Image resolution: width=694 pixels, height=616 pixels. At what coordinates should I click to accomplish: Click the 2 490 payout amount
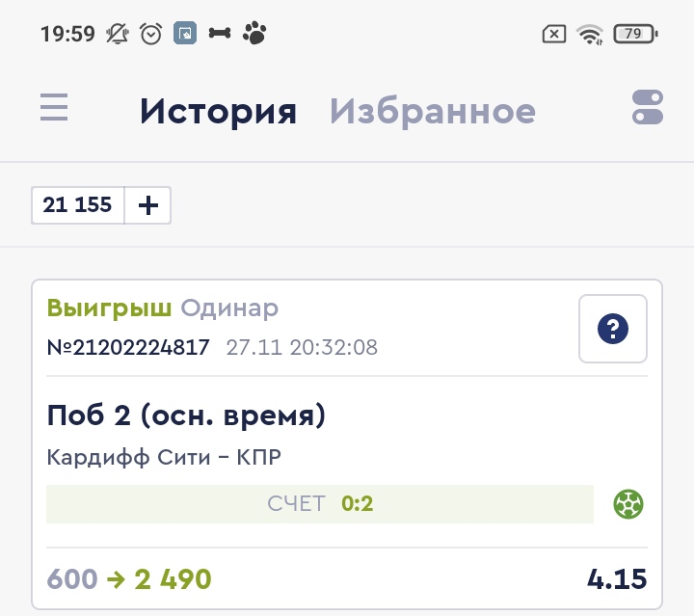click(173, 579)
